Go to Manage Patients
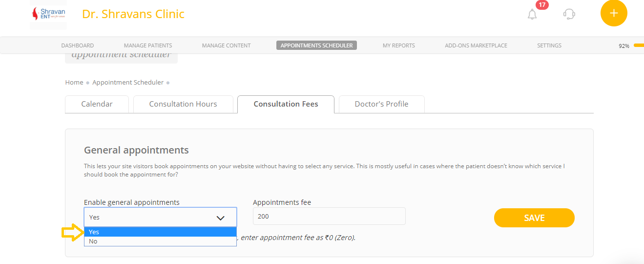Screen dimensions: 644x264 (x=148, y=45)
